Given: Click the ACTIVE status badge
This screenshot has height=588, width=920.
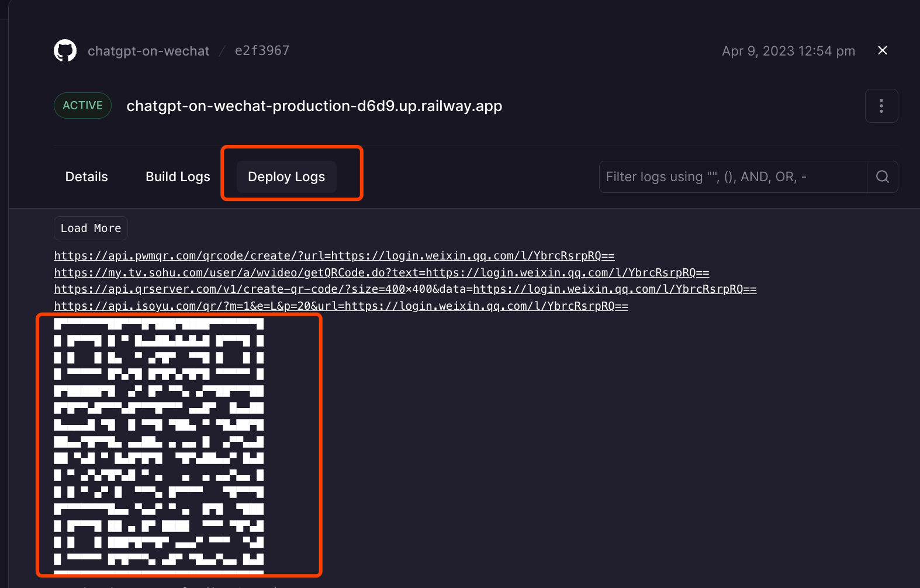Looking at the screenshot, I should click(82, 105).
